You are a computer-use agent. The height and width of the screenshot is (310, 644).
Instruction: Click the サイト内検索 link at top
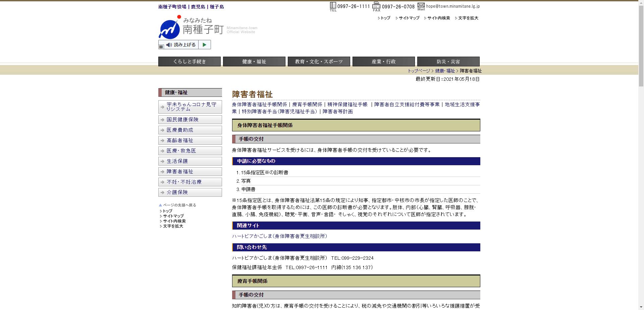[x=438, y=18]
